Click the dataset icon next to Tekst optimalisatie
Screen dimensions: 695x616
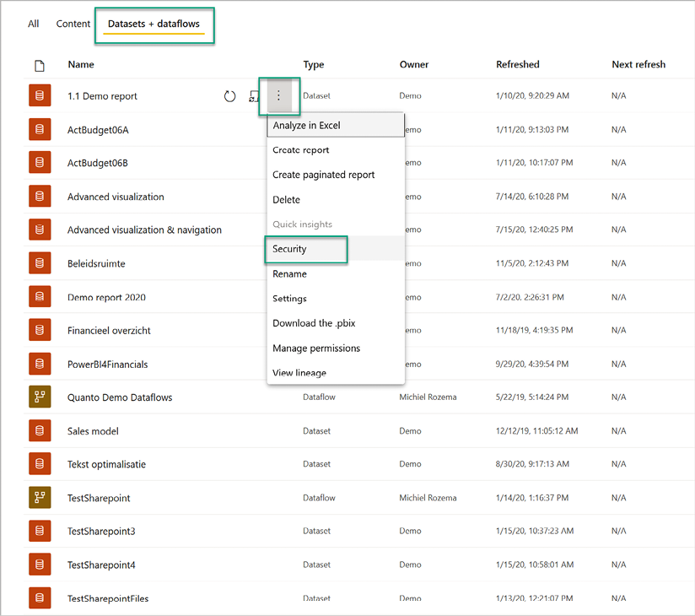(x=40, y=464)
